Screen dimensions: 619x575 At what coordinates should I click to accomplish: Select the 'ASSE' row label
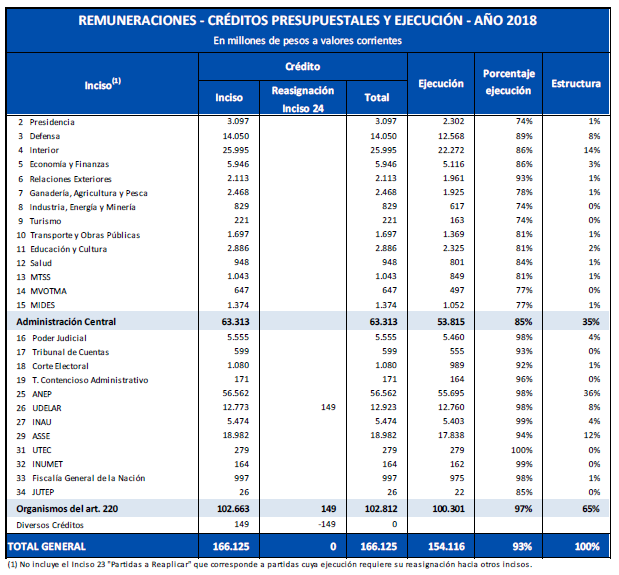pyautogui.click(x=41, y=436)
